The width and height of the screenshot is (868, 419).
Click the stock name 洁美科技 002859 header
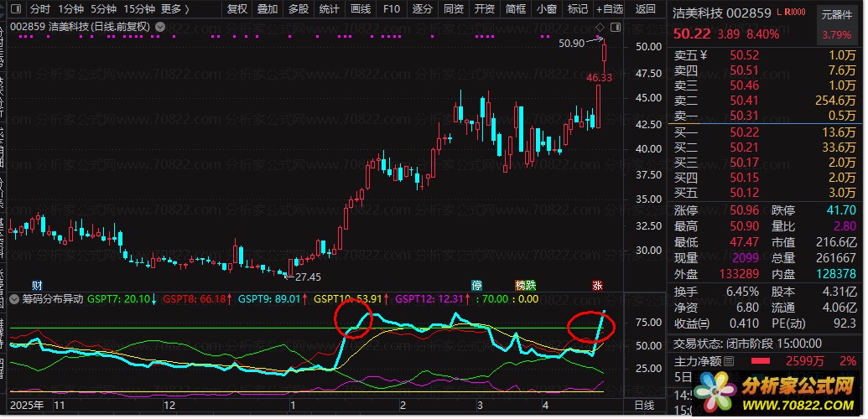(722, 13)
